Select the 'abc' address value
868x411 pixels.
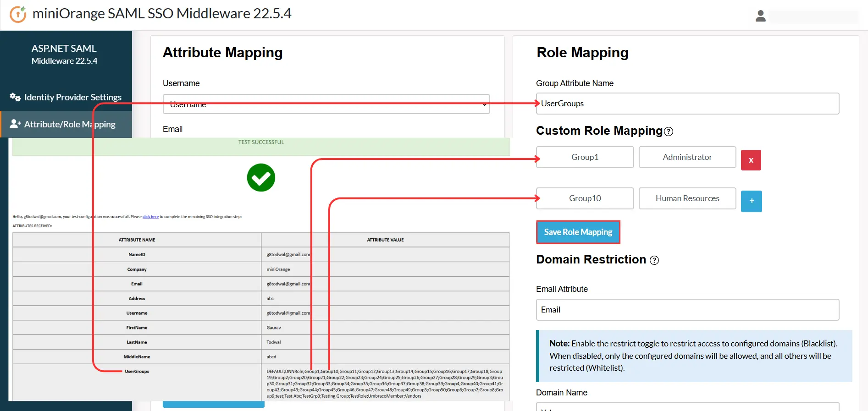(270, 298)
